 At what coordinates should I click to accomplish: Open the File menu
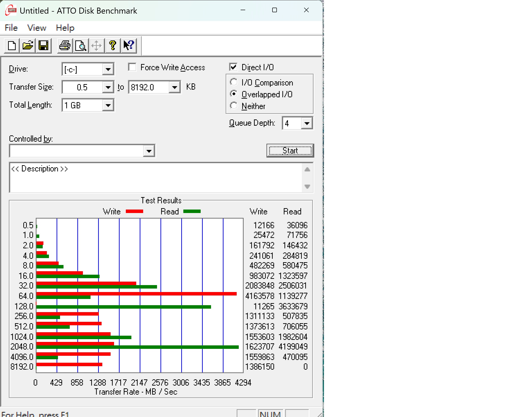[x=11, y=28]
